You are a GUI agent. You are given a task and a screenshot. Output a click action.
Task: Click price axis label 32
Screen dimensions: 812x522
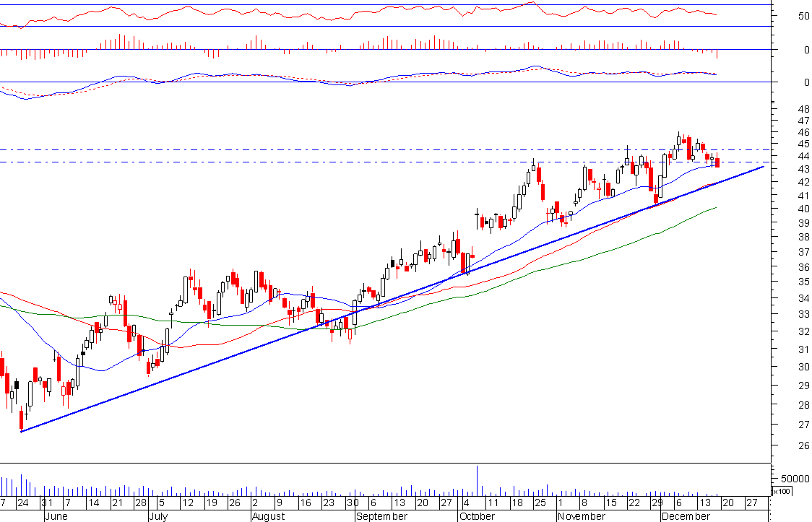tap(804, 331)
